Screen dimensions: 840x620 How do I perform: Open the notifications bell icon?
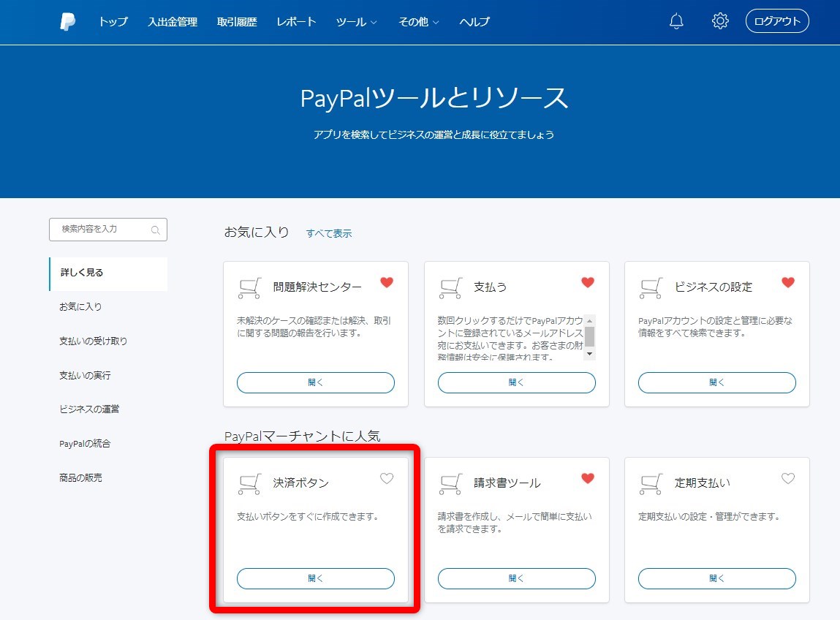tap(676, 22)
